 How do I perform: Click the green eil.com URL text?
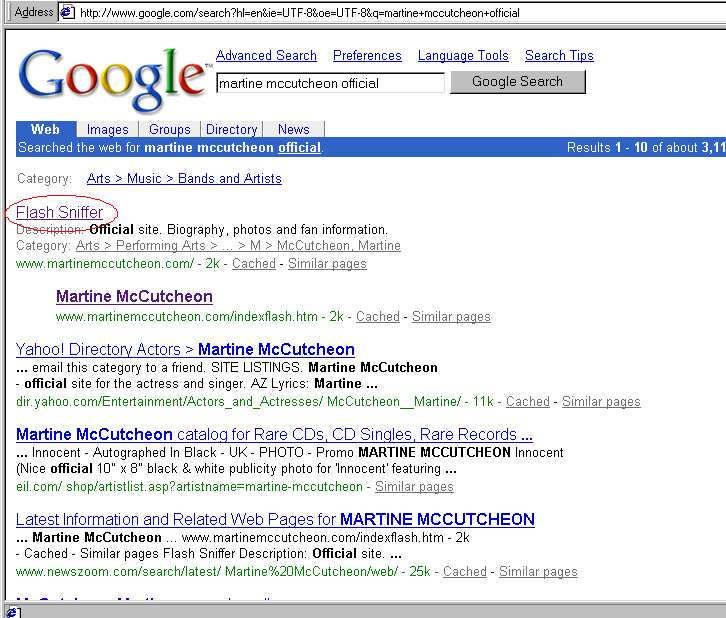pyautogui.click(x=189, y=487)
